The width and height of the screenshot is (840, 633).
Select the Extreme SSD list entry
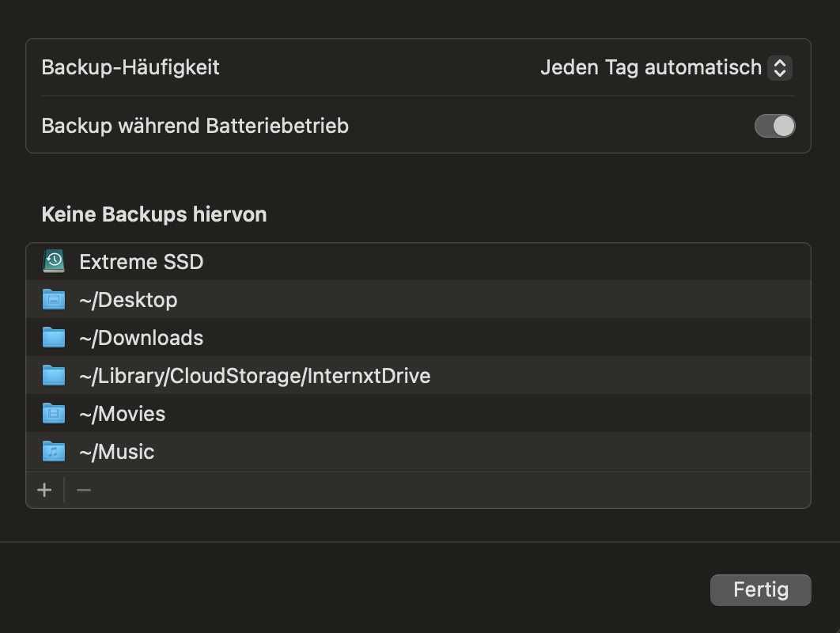pyautogui.click(x=142, y=261)
